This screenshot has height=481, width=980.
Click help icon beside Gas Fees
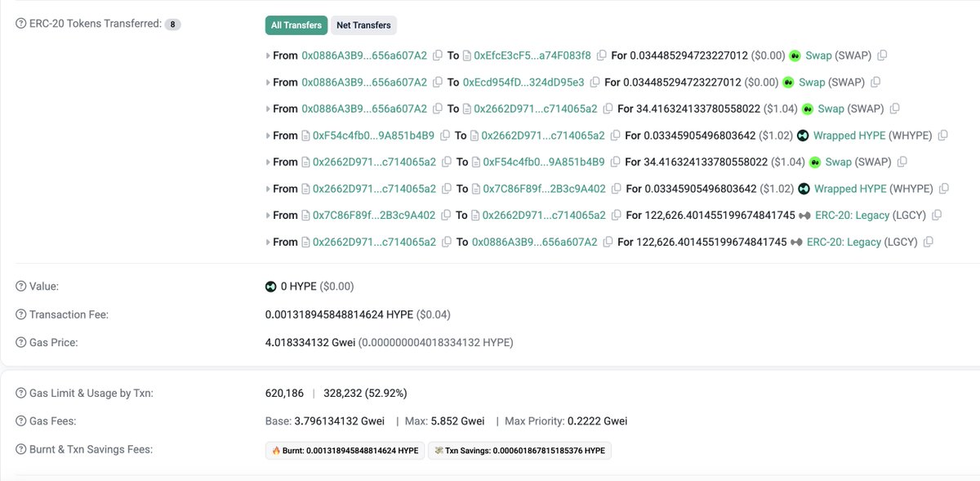[x=21, y=421]
